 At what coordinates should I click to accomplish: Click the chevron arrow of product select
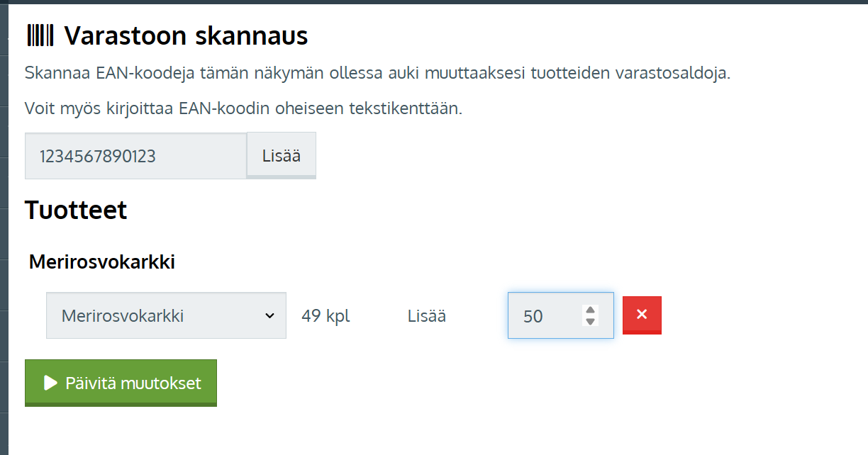pos(269,315)
